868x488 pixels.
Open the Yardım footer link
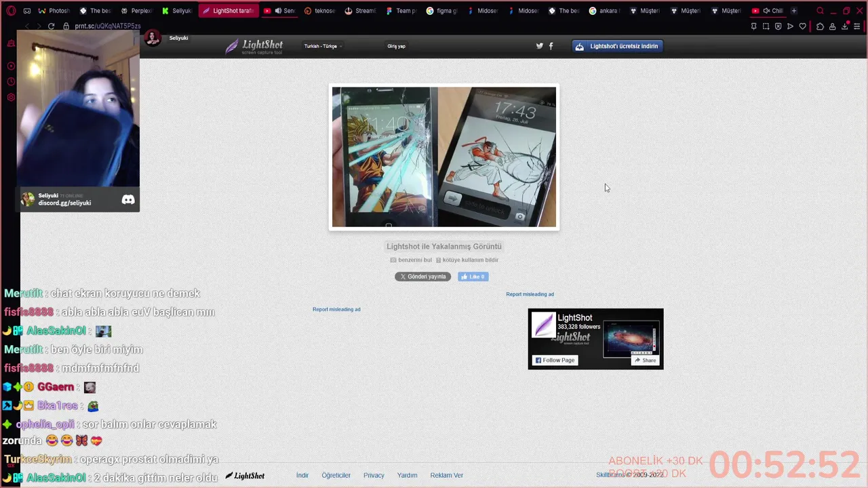pyautogui.click(x=407, y=475)
